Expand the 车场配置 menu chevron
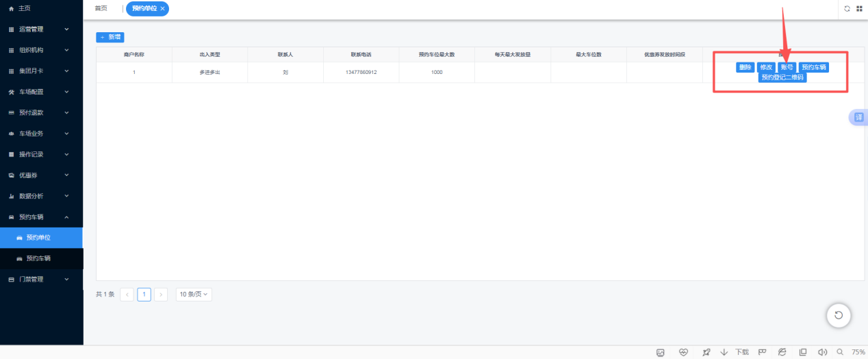This screenshot has width=868, height=359. [x=66, y=92]
